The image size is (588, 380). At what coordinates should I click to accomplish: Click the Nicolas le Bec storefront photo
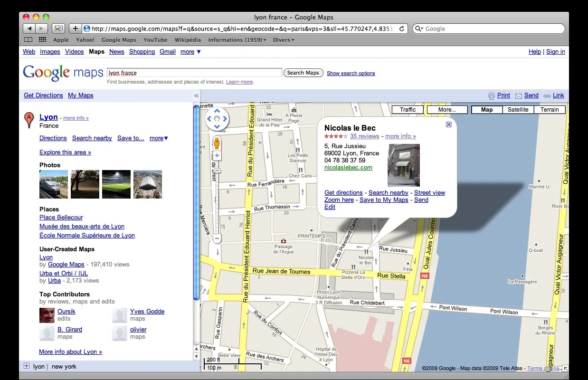coord(404,165)
